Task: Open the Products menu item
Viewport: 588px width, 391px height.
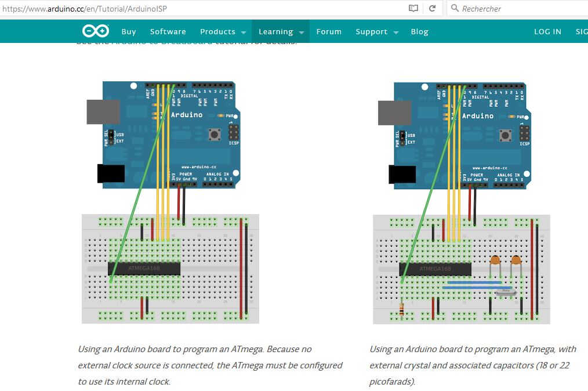Action: tap(217, 31)
